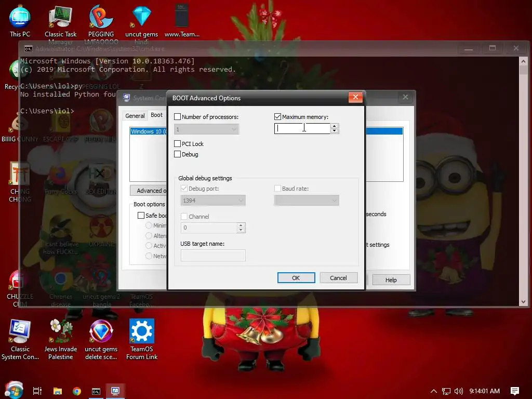Open Classic System Control desktop icon
The image size is (532, 399).
(20, 339)
